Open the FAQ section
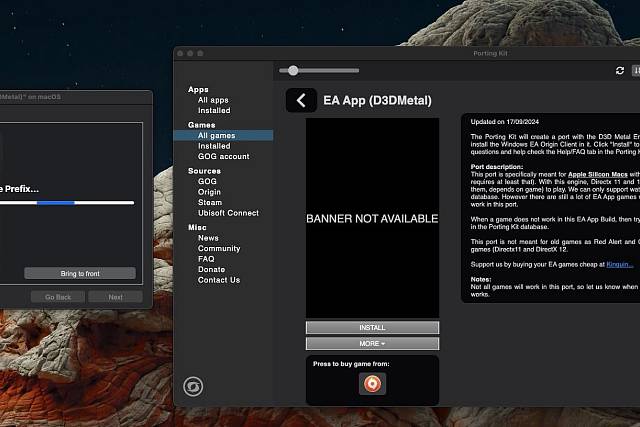 pos(206,259)
